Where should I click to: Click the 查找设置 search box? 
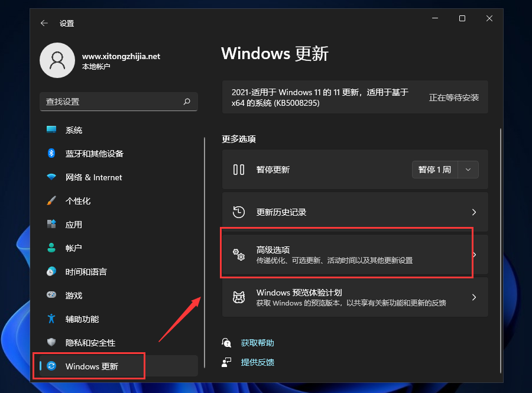click(118, 102)
